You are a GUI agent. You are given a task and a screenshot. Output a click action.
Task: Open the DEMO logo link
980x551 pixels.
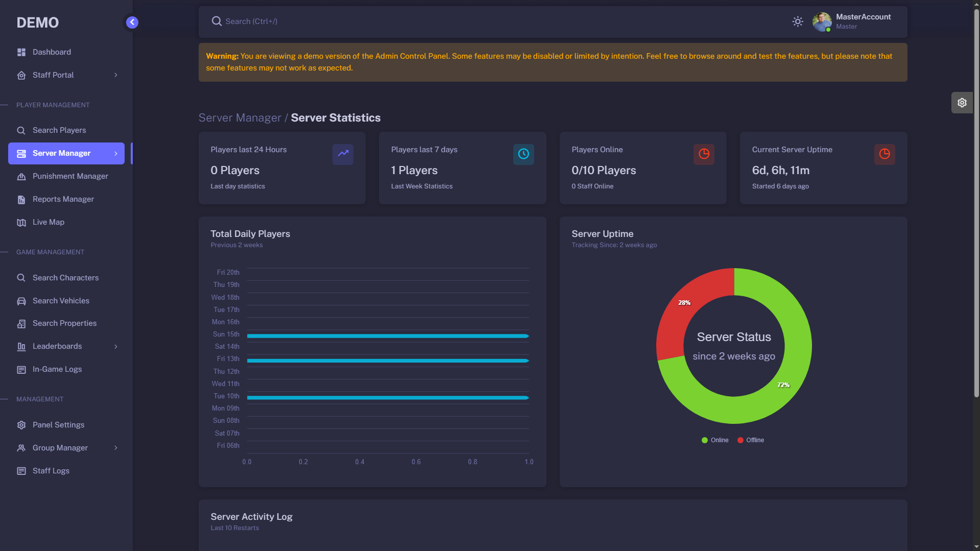pos(38,22)
